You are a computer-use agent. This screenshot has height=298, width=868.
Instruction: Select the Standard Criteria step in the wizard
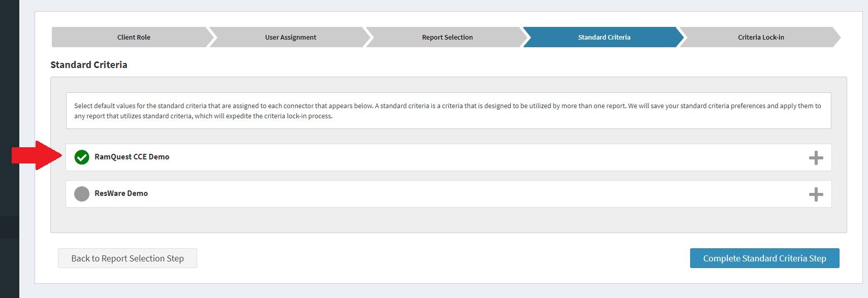604,37
